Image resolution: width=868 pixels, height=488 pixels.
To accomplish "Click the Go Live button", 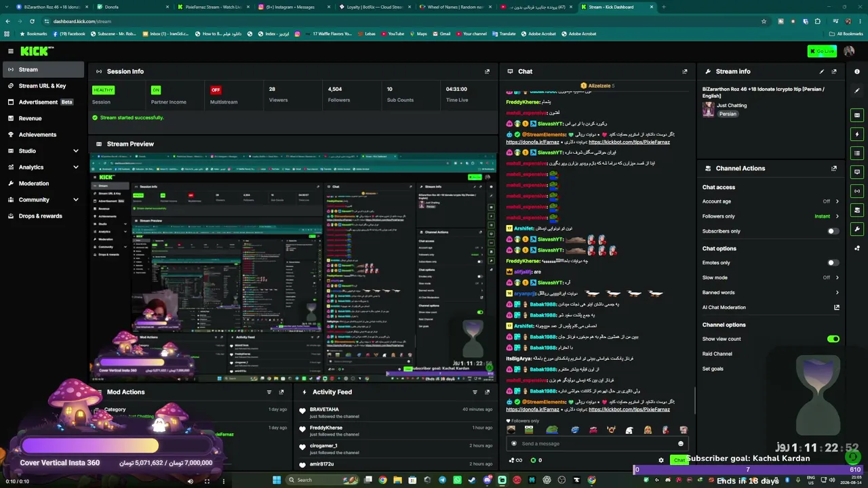I will (823, 52).
